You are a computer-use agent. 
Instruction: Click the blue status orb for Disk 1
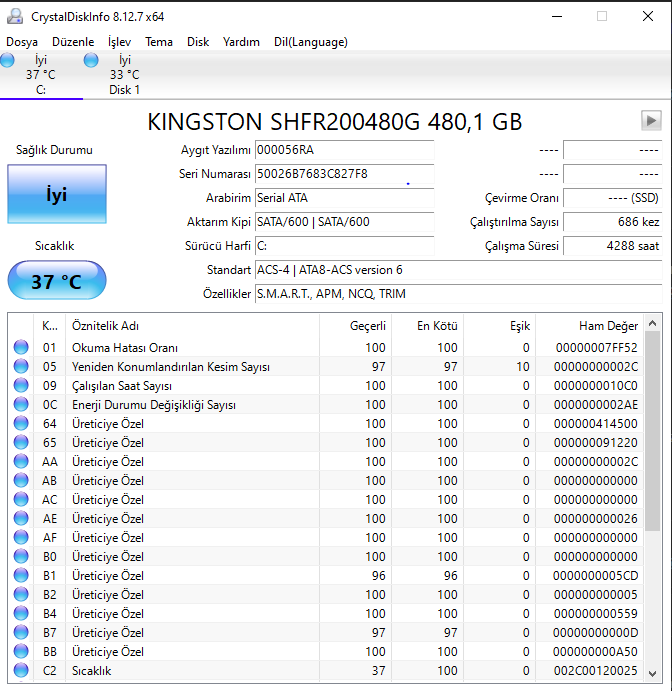pos(91,60)
